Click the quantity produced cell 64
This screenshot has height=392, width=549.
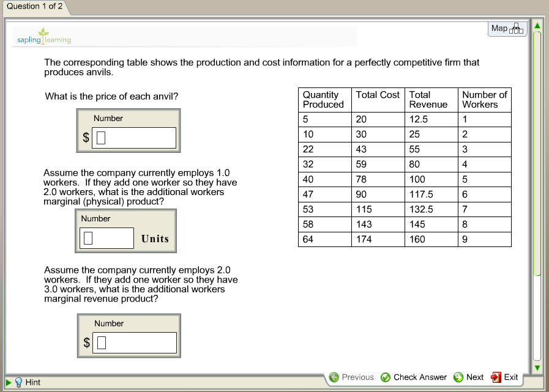pos(325,239)
